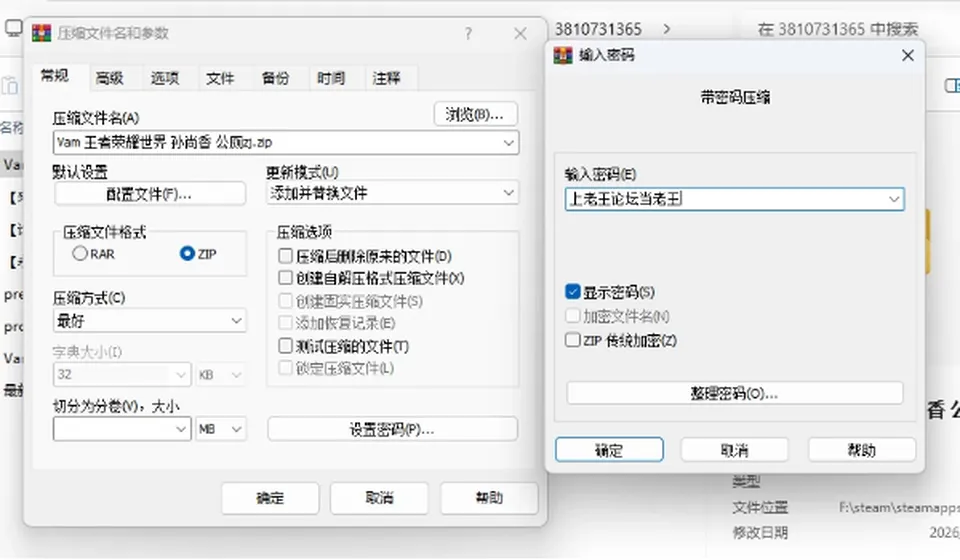
Task: Enable 压缩后删除原来的文件 checkbox
Action: pos(285,255)
